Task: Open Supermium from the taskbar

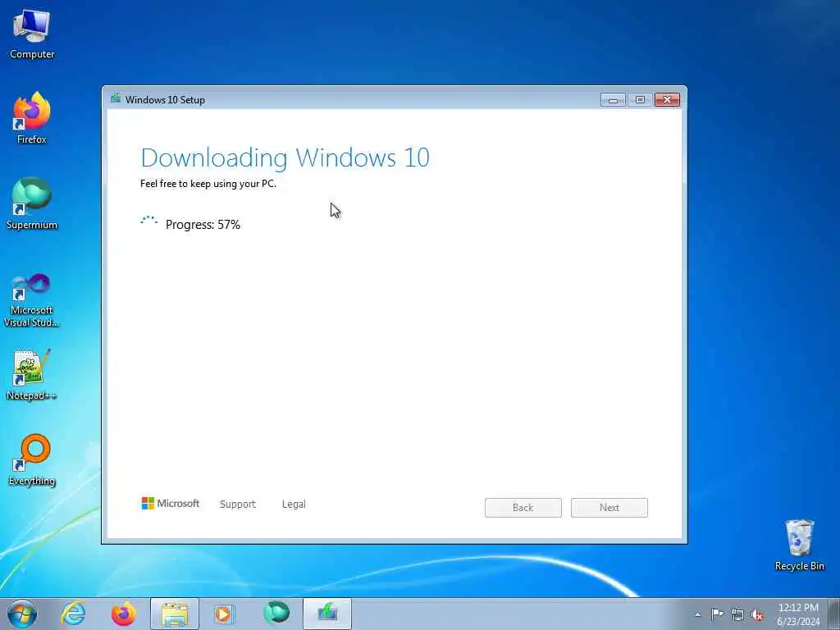Action: 276,614
